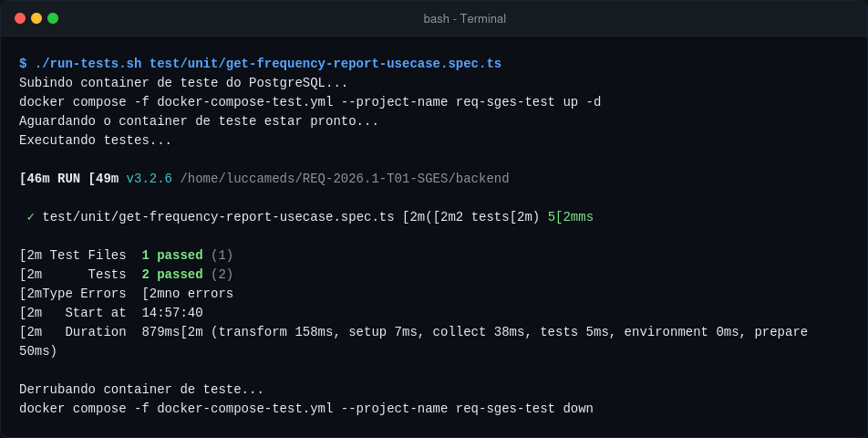The width and height of the screenshot is (868, 438).
Task: Click the docker compose up -d command line
Action: (x=310, y=102)
